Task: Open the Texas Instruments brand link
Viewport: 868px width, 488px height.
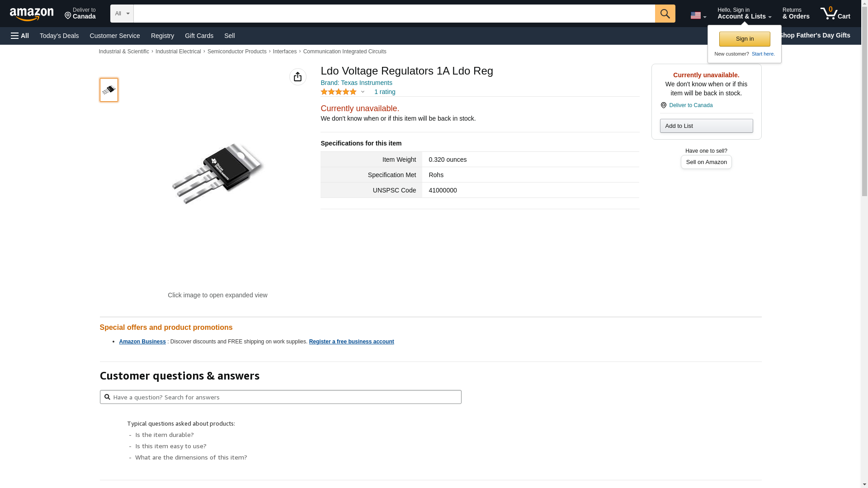Action: pos(356,83)
